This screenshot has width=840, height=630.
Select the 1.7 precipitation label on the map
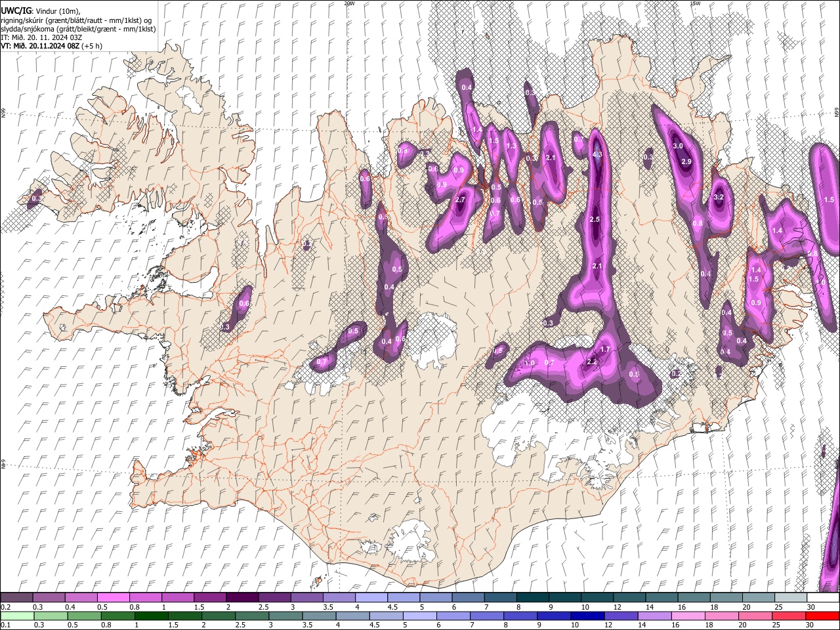click(605, 349)
